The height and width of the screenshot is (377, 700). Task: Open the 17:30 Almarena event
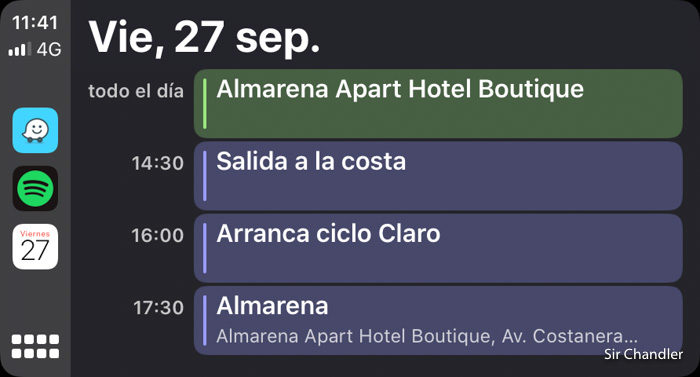pyautogui.click(x=438, y=321)
